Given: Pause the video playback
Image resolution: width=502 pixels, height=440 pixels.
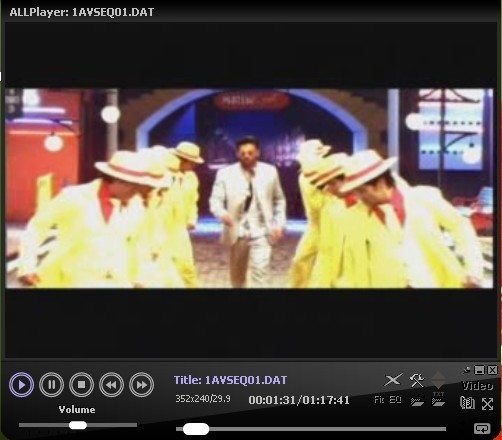Looking at the screenshot, I should [51, 385].
